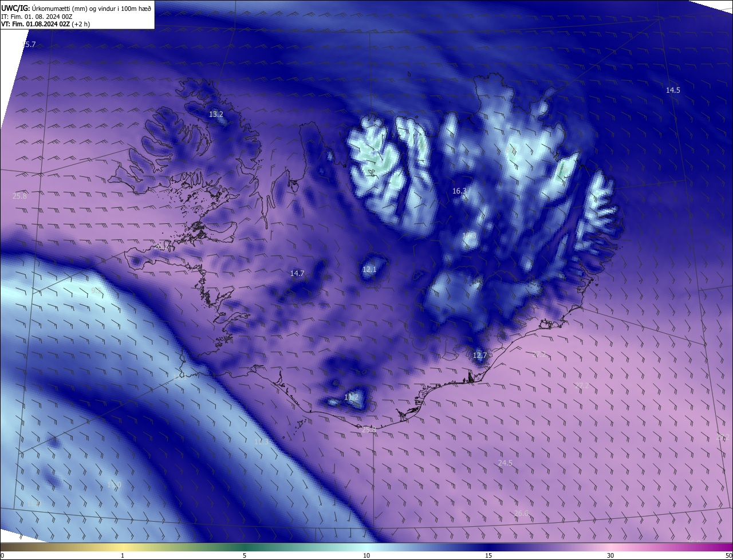Click the 11.3 value label

pos(261,442)
